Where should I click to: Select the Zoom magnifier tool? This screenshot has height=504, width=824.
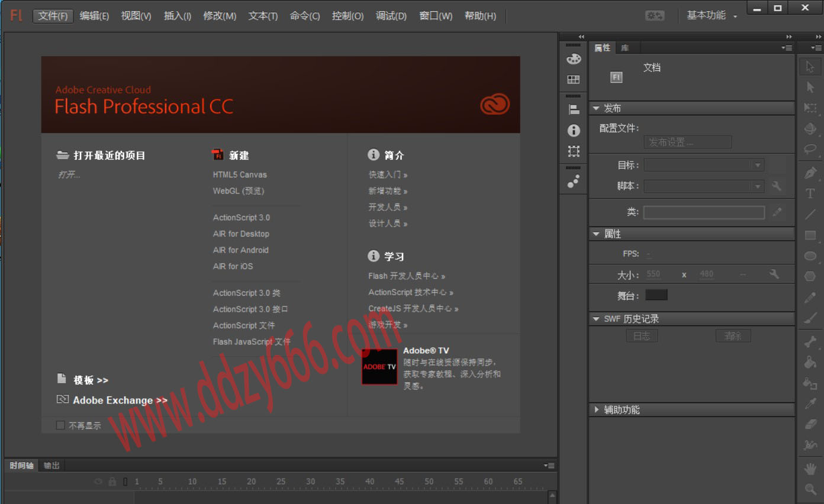click(810, 489)
